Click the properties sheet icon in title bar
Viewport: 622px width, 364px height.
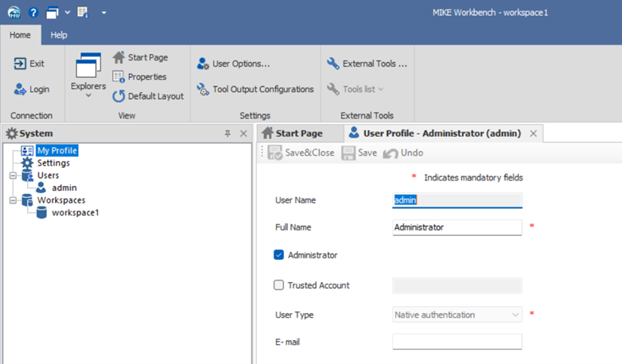coord(83,13)
